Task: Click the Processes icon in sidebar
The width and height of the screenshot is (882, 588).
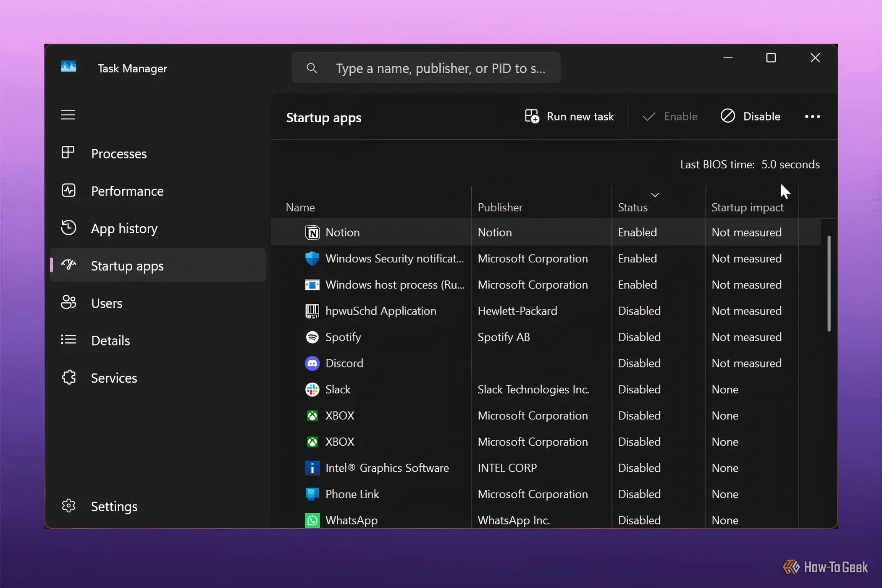Action: [68, 152]
